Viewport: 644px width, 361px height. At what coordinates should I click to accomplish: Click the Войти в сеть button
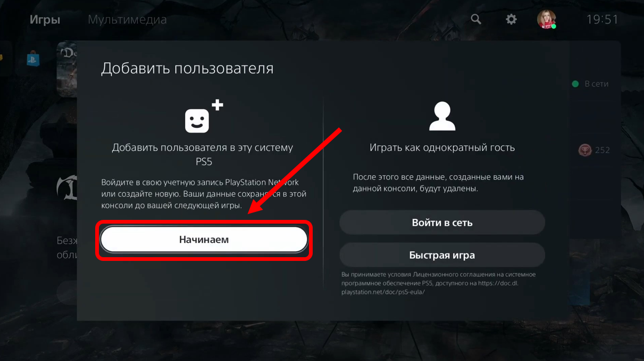pos(442,223)
